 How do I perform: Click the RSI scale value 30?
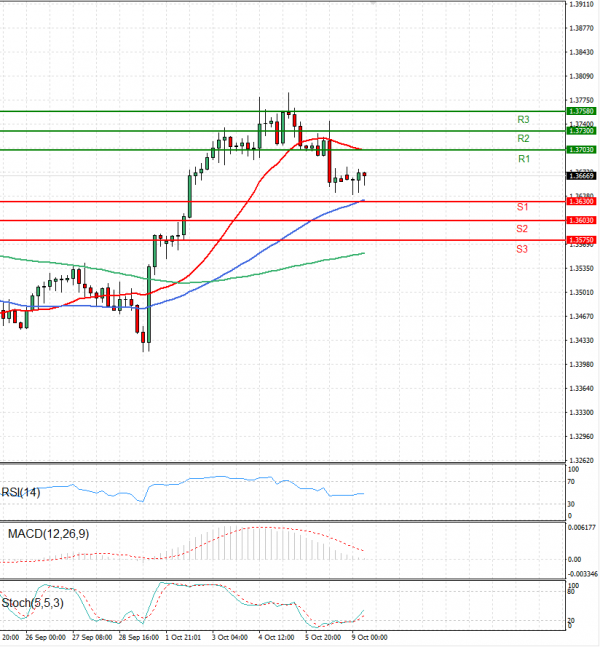[x=571, y=504]
